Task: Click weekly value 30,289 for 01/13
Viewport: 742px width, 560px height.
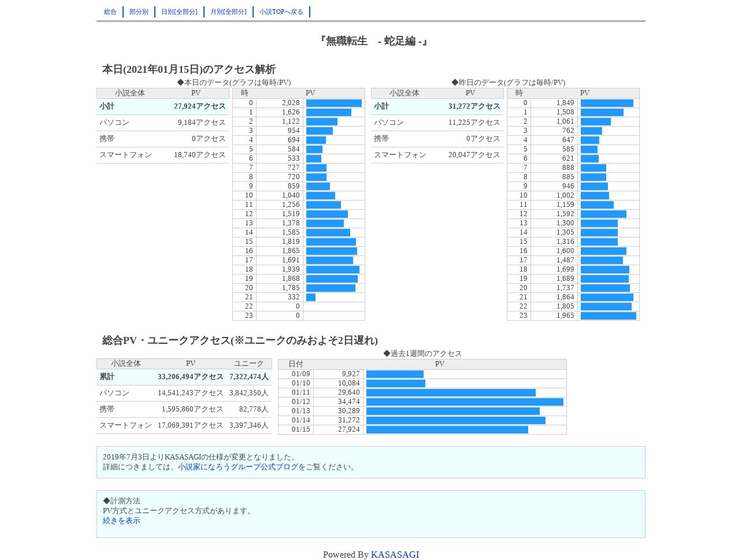Action: tap(349, 411)
